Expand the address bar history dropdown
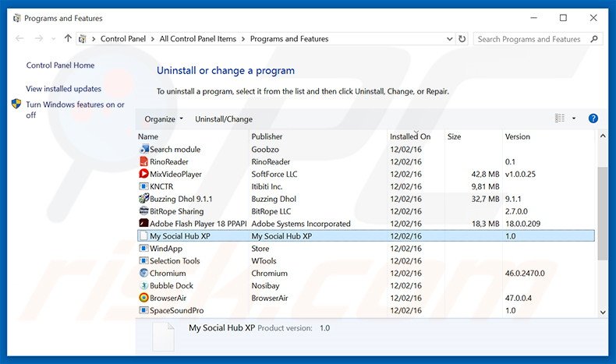 (448, 39)
